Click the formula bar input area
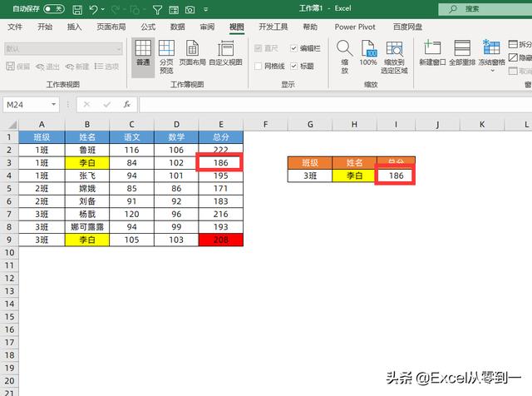Image resolution: width=532 pixels, height=396 pixels. coord(336,105)
